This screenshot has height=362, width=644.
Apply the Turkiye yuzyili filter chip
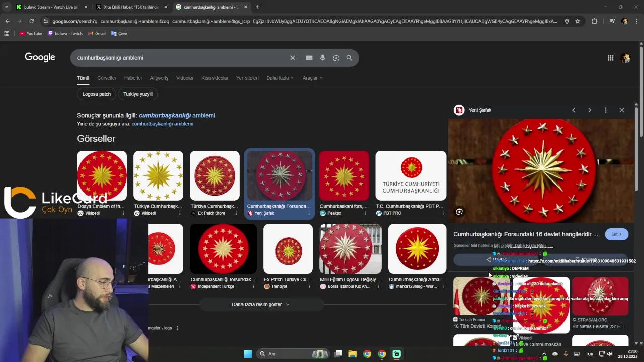[x=138, y=94]
